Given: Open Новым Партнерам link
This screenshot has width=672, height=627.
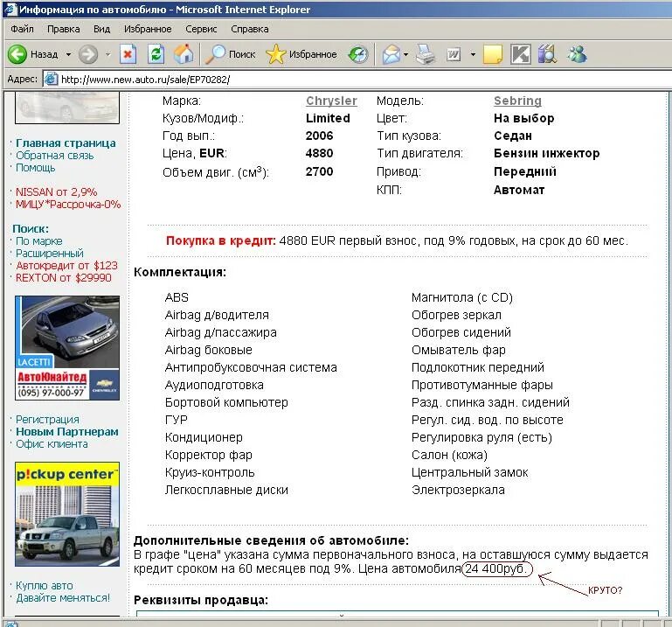Looking at the screenshot, I should pyautogui.click(x=67, y=431).
